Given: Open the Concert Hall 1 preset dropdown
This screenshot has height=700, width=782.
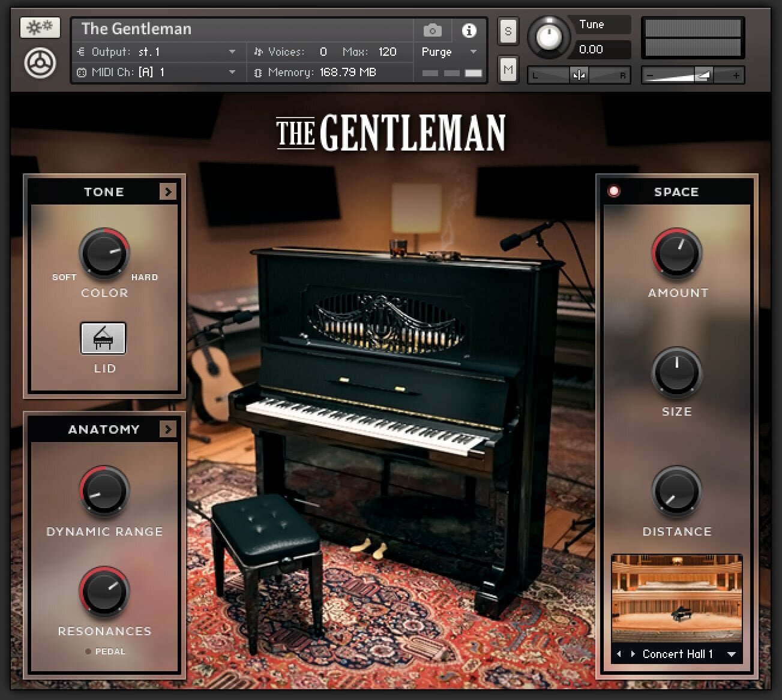Looking at the screenshot, I should (x=732, y=654).
